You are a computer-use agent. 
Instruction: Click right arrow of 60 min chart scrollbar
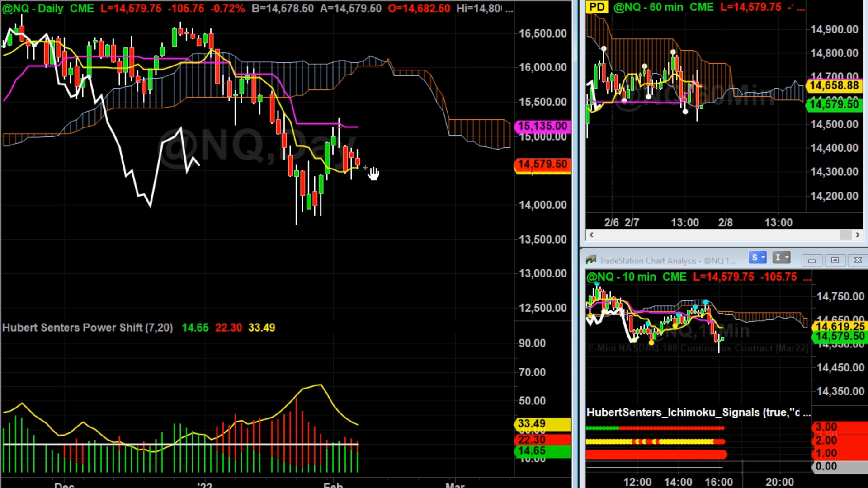click(x=858, y=235)
